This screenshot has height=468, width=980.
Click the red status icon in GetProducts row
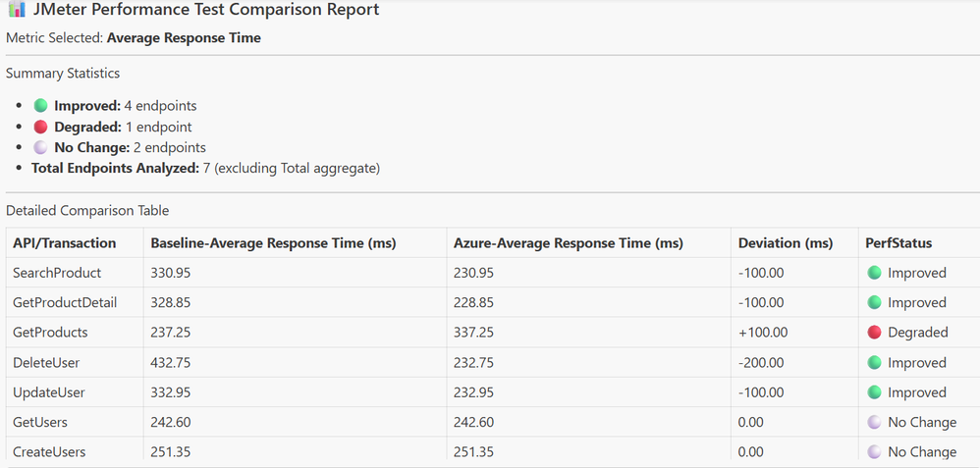pos(875,333)
